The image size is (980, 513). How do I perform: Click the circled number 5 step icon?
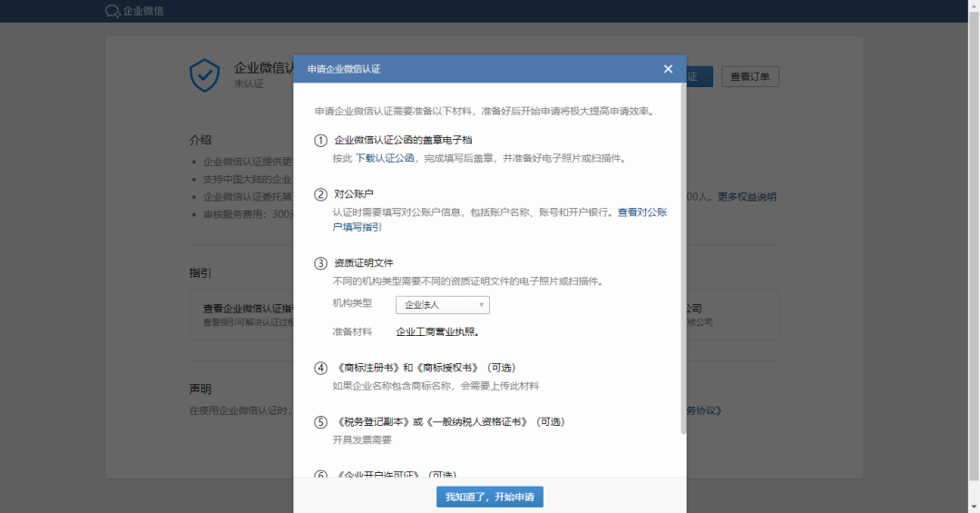click(x=320, y=421)
